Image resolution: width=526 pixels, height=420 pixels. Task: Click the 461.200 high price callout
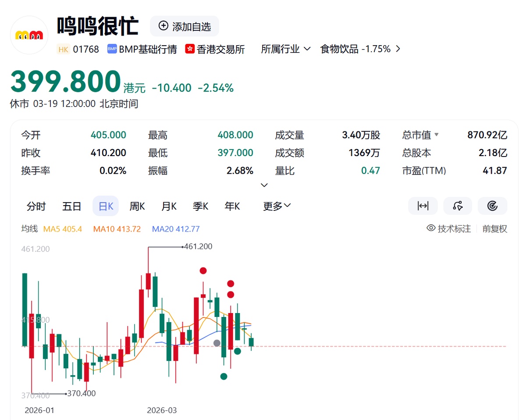(198, 247)
